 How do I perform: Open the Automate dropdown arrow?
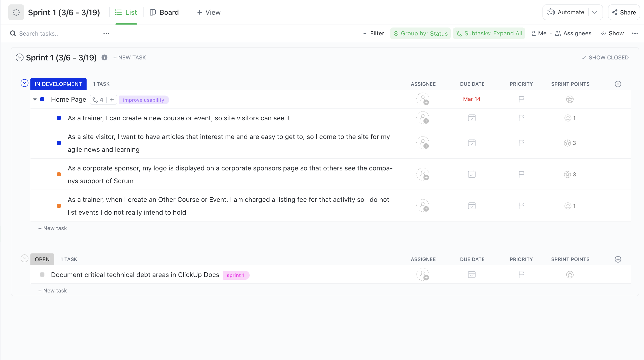[595, 12]
